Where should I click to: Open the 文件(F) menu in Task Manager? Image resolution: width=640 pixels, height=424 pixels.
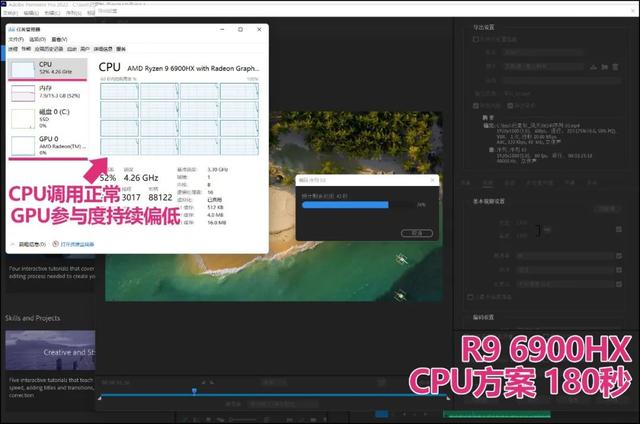pyautogui.click(x=16, y=39)
